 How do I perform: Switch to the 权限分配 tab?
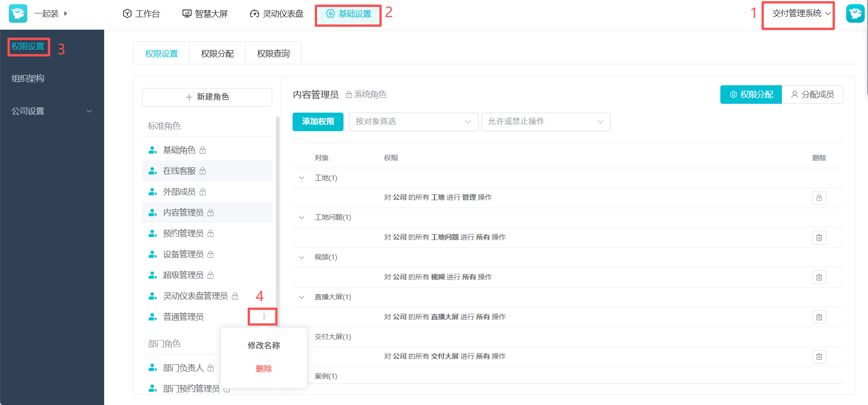click(x=218, y=54)
